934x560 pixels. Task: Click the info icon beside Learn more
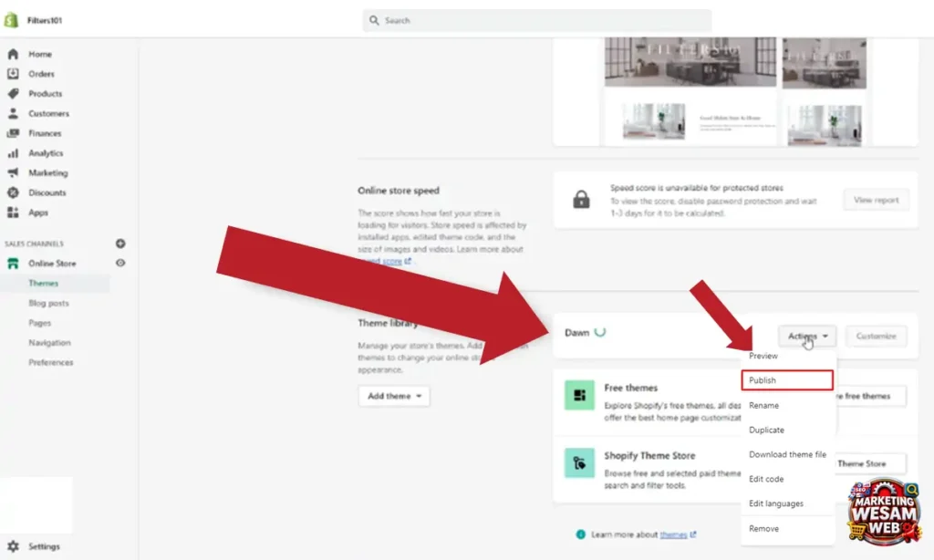(581, 534)
